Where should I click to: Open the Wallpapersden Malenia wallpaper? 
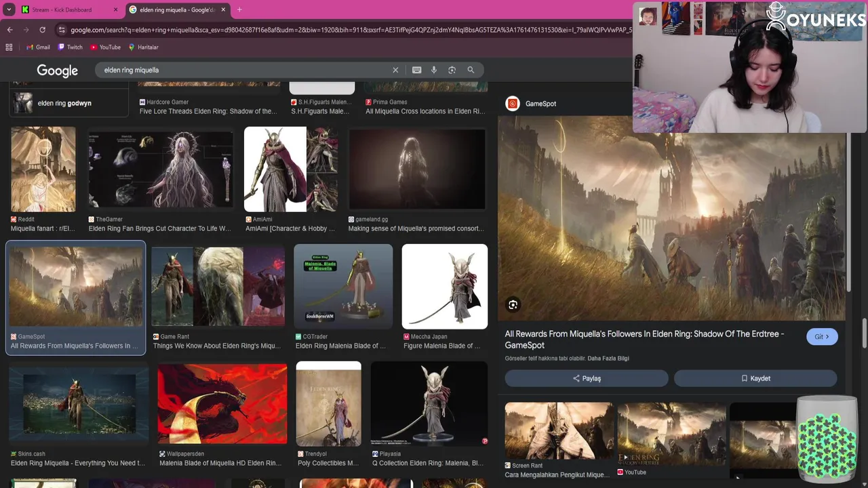pyautogui.click(x=222, y=405)
